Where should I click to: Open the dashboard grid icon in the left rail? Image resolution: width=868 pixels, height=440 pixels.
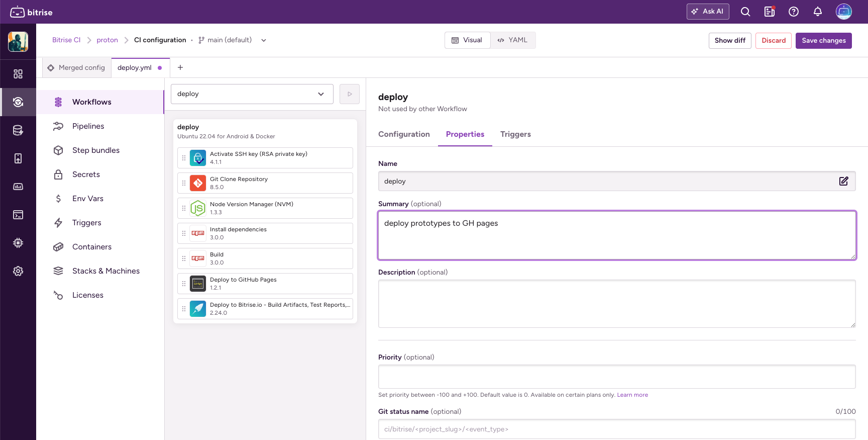(x=18, y=74)
